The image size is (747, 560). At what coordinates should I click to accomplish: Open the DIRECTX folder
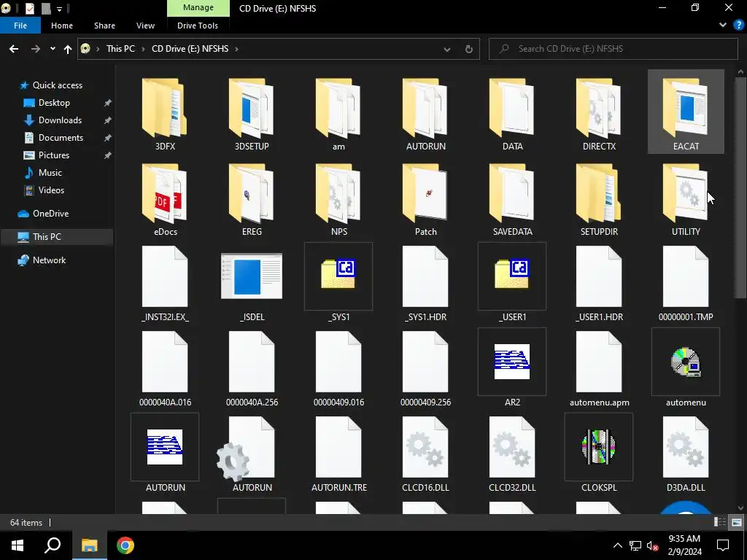[x=599, y=113]
